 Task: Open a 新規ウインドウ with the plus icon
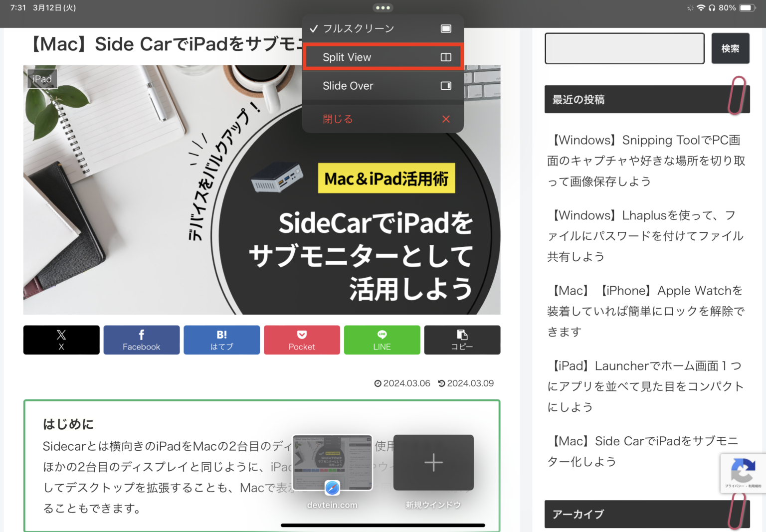pos(433,462)
